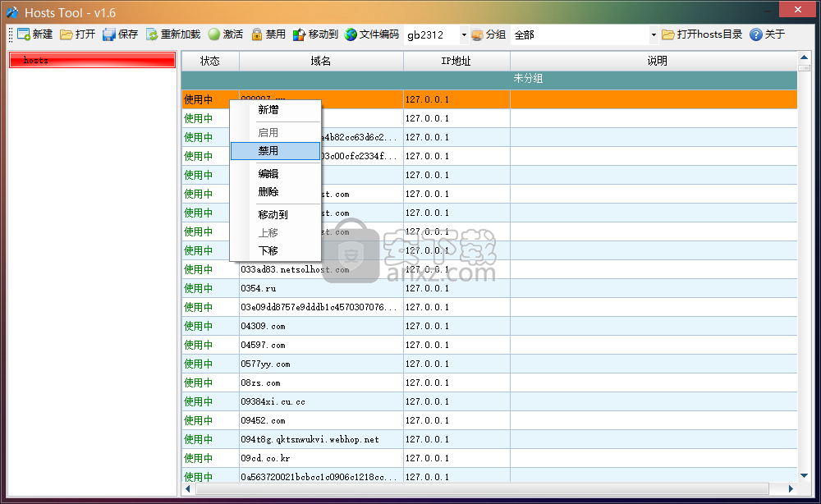Image resolution: width=821 pixels, height=504 pixels.
Task: Sort by the 状态 column header
Action: (210, 61)
